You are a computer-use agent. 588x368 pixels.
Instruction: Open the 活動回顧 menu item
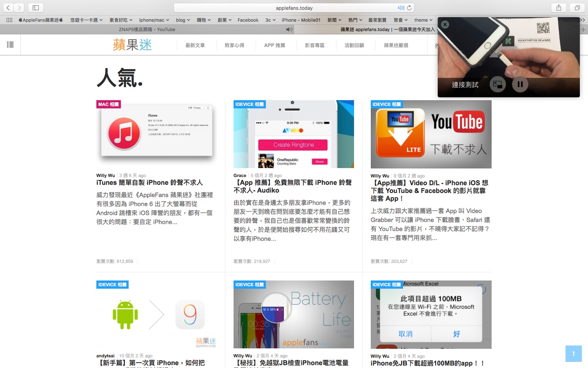[x=354, y=45]
